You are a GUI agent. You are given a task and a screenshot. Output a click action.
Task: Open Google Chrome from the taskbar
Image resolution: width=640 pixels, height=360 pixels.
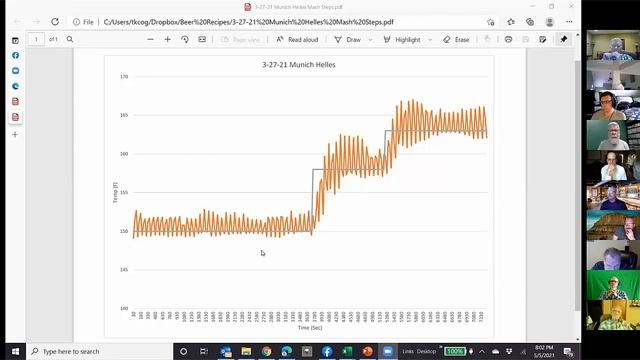click(267, 351)
